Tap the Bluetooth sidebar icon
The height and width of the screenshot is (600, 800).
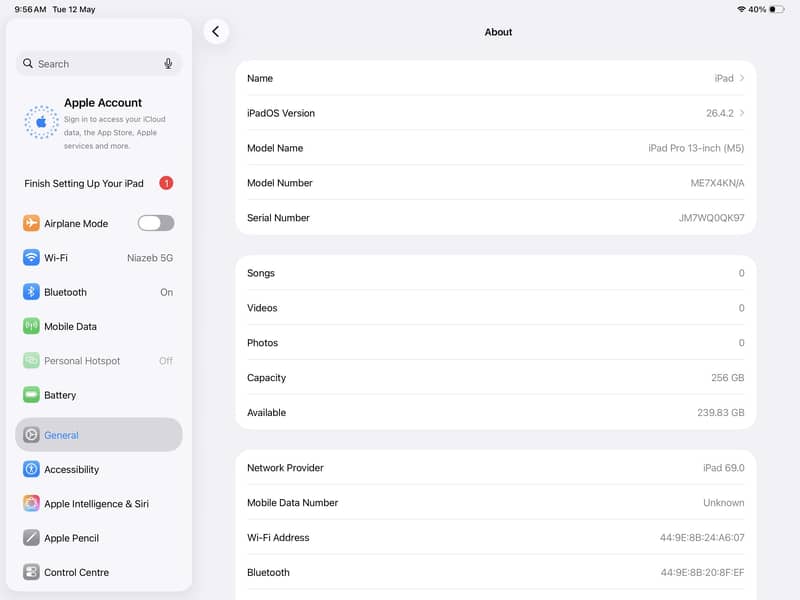[31, 292]
